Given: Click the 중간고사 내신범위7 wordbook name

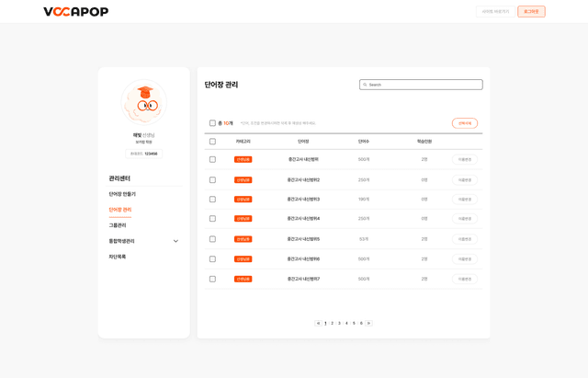Looking at the screenshot, I should 303,279.
